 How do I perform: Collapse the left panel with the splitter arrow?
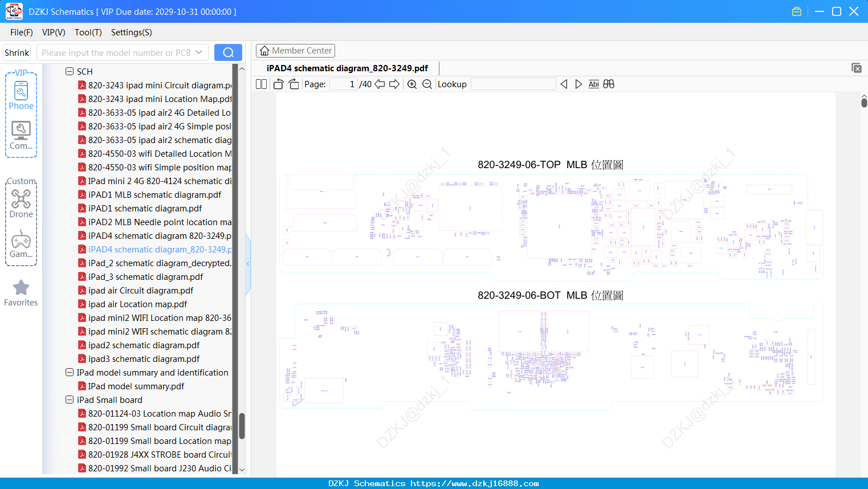[248, 263]
